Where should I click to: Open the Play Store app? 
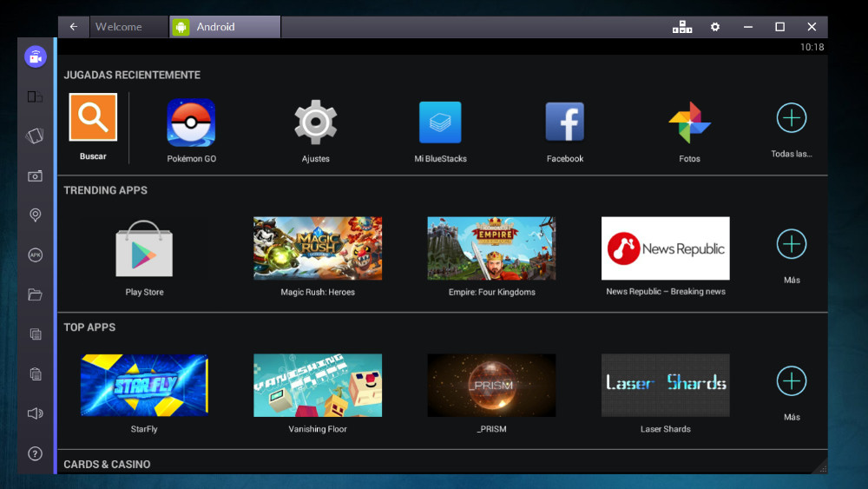coord(144,248)
